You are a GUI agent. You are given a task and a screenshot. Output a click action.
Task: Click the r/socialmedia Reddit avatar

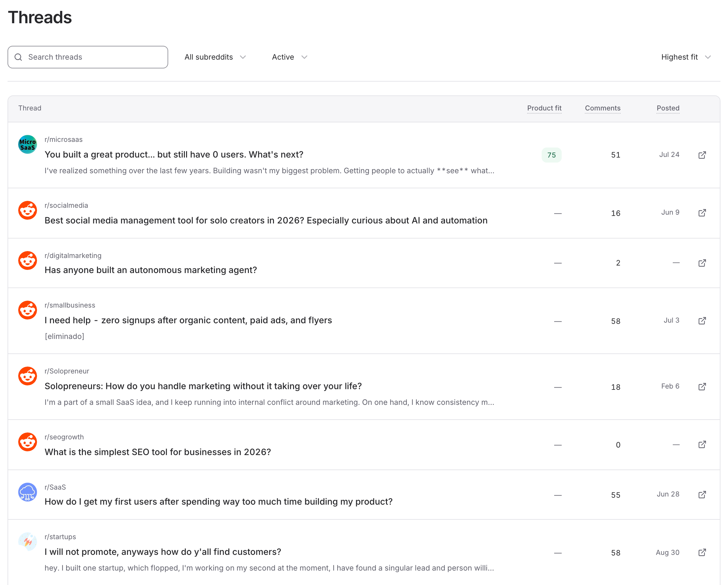click(x=27, y=210)
